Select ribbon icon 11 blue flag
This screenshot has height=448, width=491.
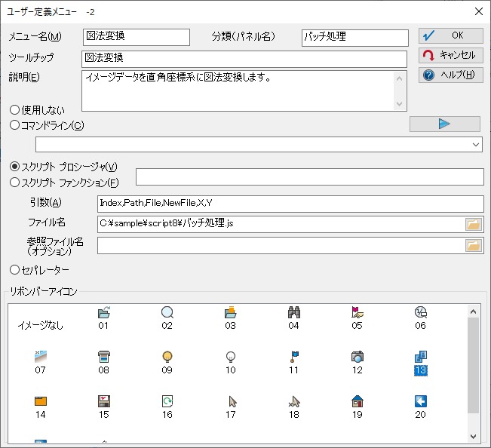[293, 362]
